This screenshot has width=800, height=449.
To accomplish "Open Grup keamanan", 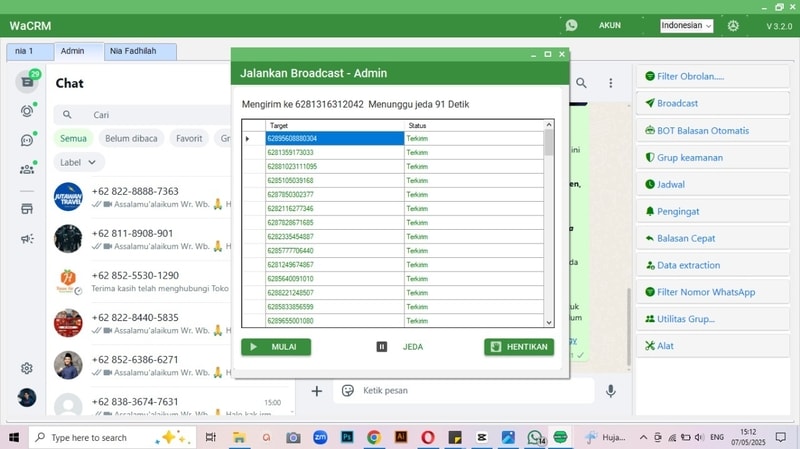I will [x=713, y=158].
